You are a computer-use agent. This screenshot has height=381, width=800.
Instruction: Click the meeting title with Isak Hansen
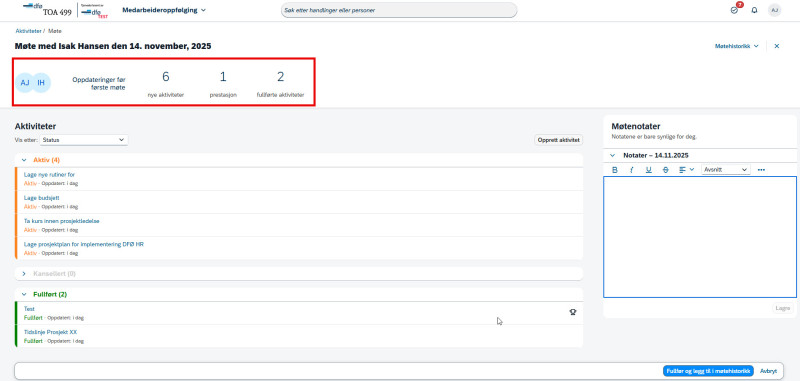(x=113, y=46)
